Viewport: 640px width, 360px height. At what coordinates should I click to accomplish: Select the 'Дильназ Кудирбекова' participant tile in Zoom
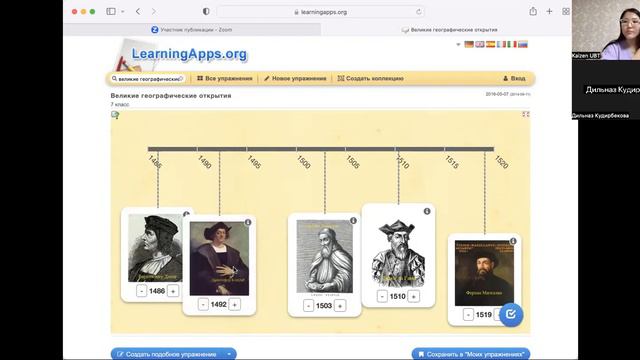coord(606,90)
